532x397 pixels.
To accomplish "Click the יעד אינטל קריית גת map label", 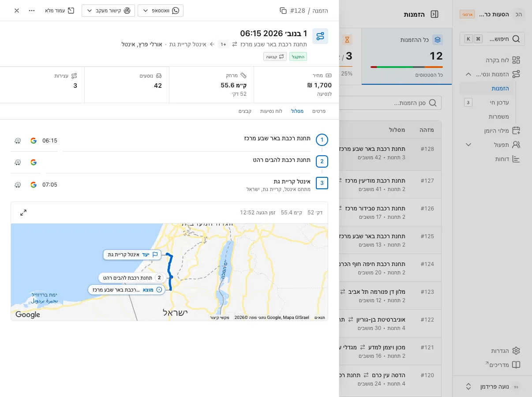I will point(132,255).
